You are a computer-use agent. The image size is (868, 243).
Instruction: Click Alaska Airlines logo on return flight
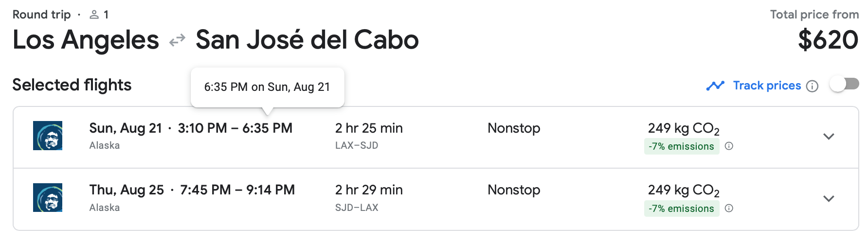(x=48, y=198)
